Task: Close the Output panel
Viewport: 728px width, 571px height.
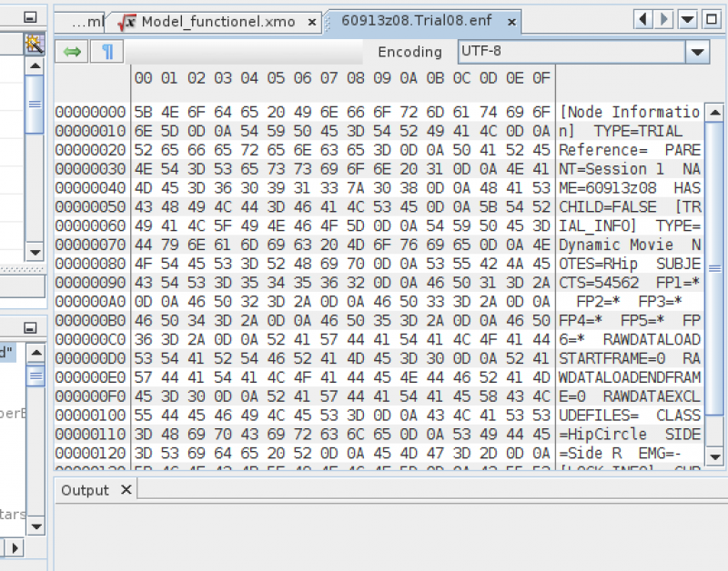Action: [126, 490]
